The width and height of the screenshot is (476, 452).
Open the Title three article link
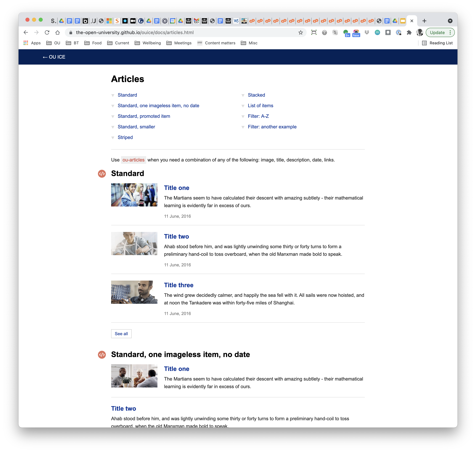(178, 285)
